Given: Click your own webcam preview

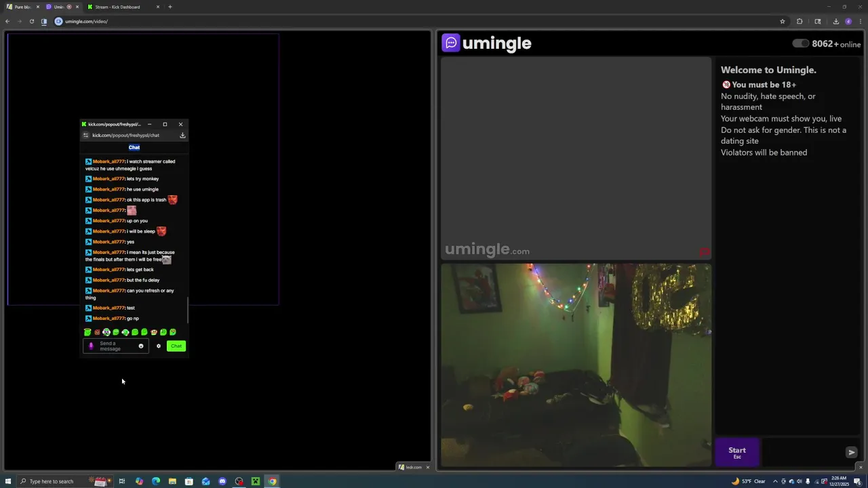Looking at the screenshot, I should (576, 365).
